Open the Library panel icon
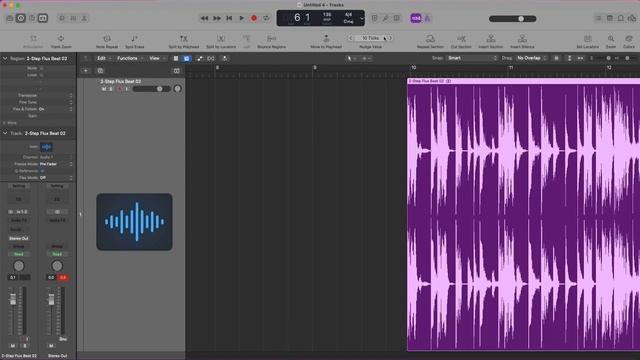The image size is (640, 360). tap(9, 18)
